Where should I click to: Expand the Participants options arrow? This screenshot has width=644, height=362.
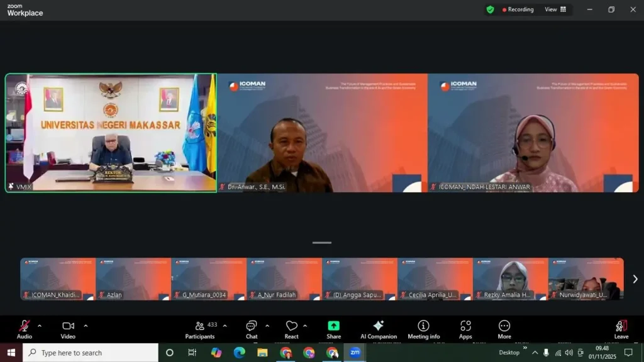[225, 326]
